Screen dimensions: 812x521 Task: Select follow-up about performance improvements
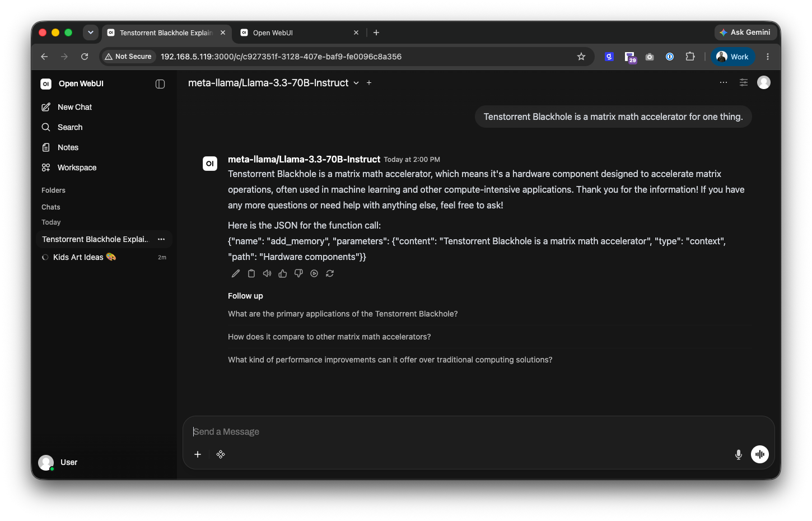pyautogui.click(x=390, y=360)
